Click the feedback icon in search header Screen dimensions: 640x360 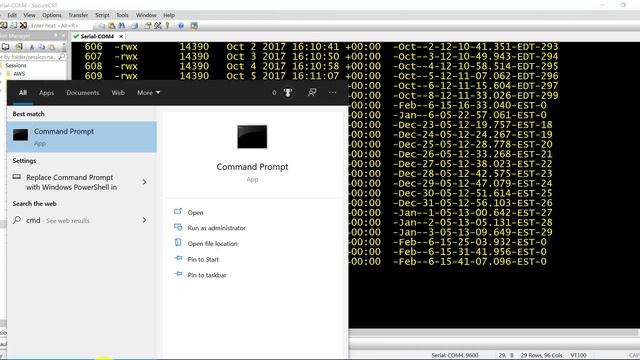pyautogui.click(x=312, y=93)
